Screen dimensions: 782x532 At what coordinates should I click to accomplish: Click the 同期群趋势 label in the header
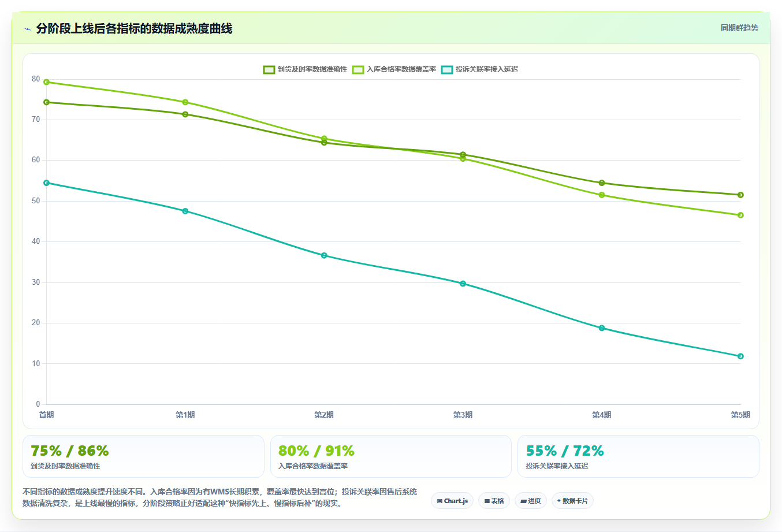click(x=739, y=28)
